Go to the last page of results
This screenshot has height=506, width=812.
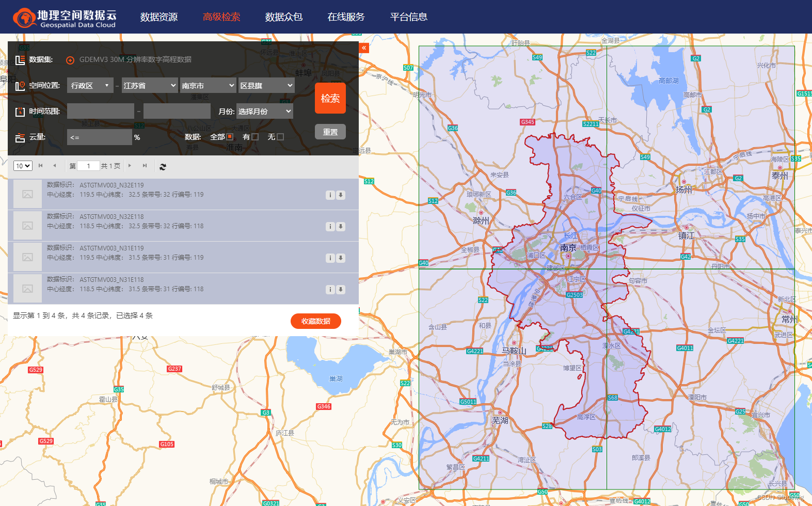click(145, 166)
